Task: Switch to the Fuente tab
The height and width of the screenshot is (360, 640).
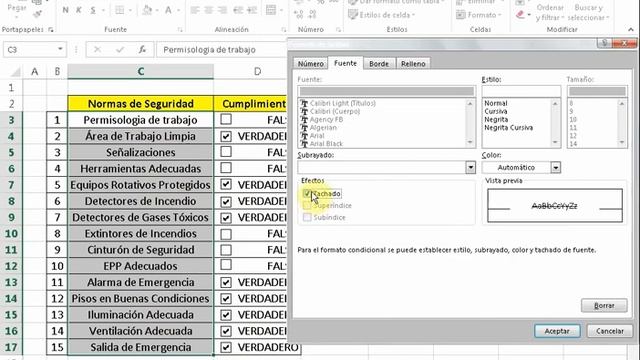Action: pos(345,63)
